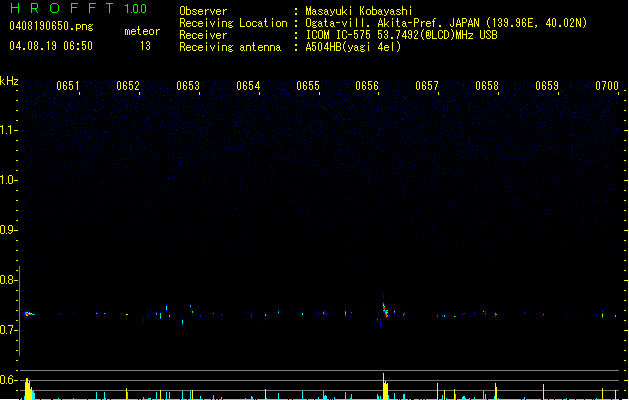The width and height of the screenshot is (629, 400).
Task: Click the 0659 time marker
Action: click(x=547, y=86)
